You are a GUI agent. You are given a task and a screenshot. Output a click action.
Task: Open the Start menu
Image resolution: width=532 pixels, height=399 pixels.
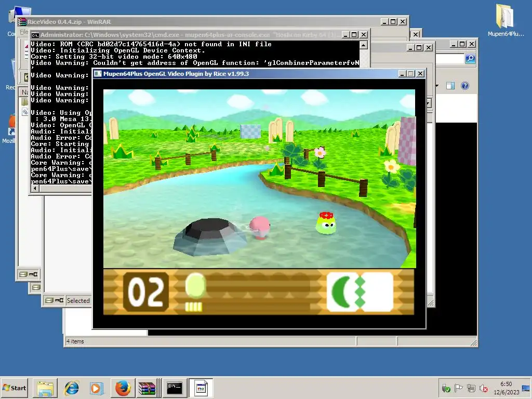click(x=14, y=388)
